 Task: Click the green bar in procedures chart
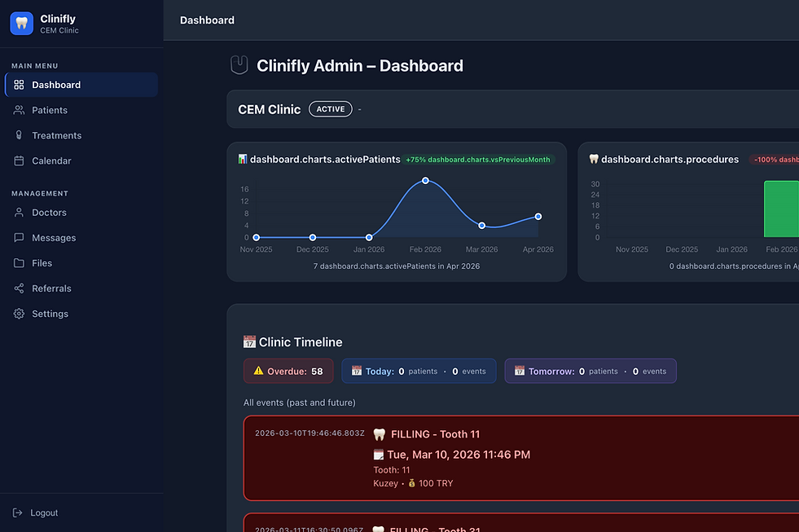coord(781,209)
